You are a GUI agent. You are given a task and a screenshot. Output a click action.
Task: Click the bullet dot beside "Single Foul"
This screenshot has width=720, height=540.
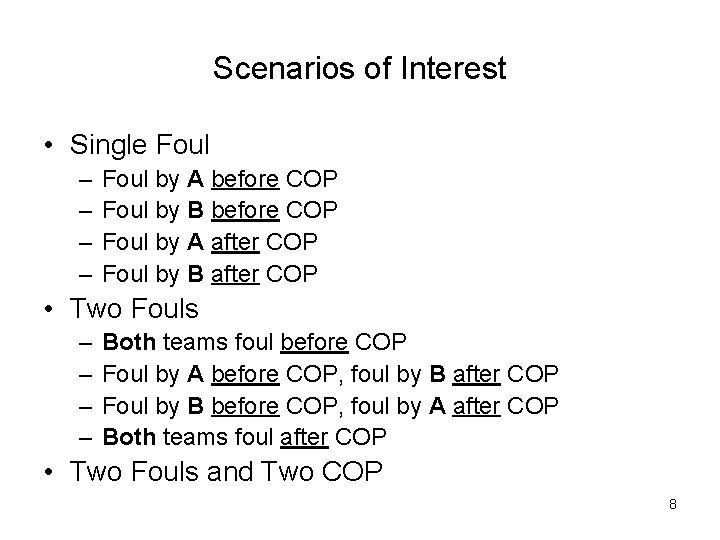[x=50, y=145]
